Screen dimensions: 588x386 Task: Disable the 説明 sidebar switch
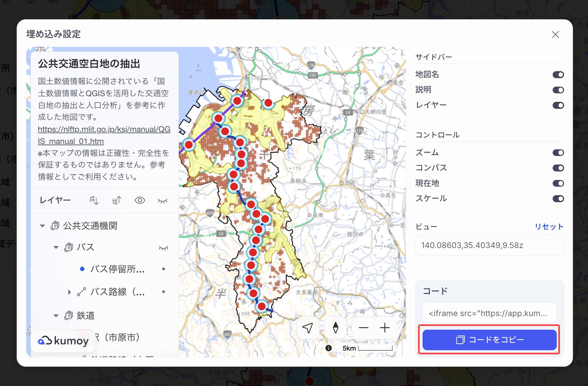coord(558,90)
